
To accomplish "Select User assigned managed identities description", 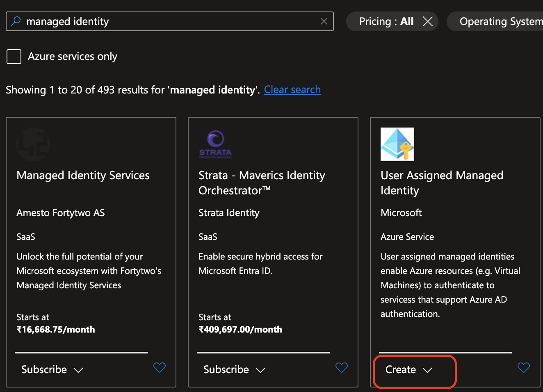I will (450, 285).
